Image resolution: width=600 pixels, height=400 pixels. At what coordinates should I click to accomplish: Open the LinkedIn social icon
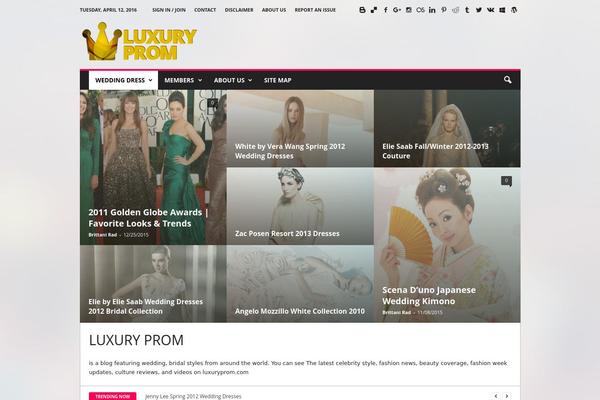click(x=432, y=10)
